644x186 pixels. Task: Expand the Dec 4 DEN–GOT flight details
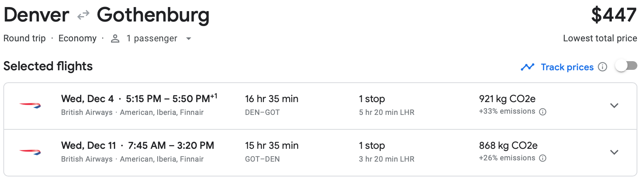pyautogui.click(x=614, y=105)
